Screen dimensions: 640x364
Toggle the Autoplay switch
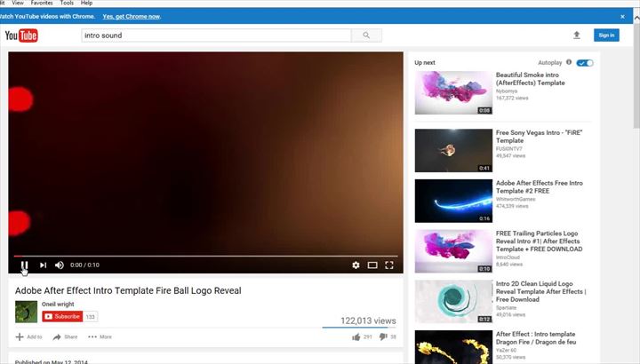coord(584,63)
